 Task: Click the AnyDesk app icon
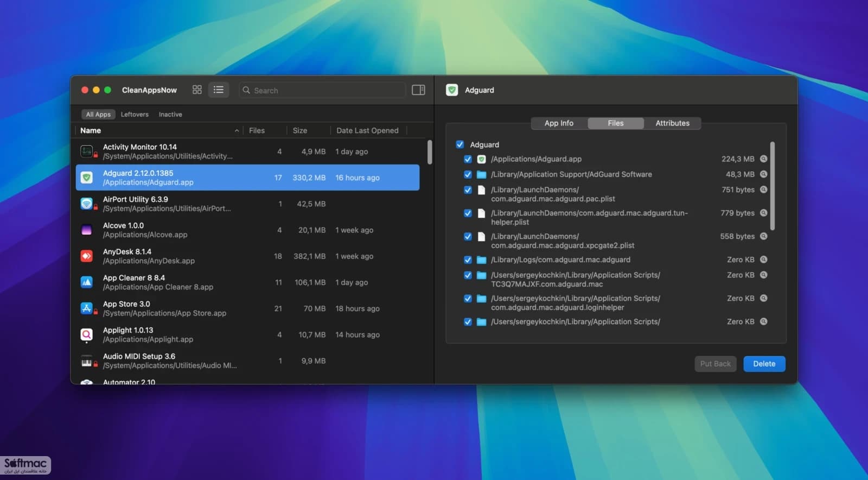click(x=87, y=256)
